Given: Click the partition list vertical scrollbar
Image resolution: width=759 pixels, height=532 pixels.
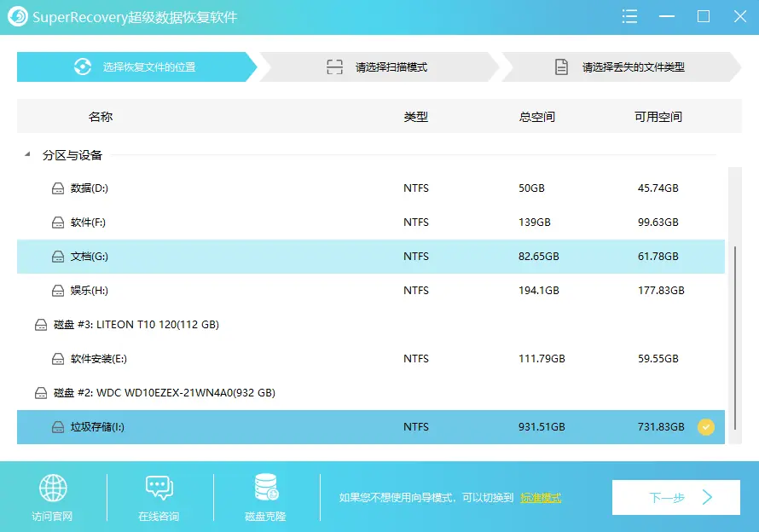Looking at the screenshot, I should [735, 338].
